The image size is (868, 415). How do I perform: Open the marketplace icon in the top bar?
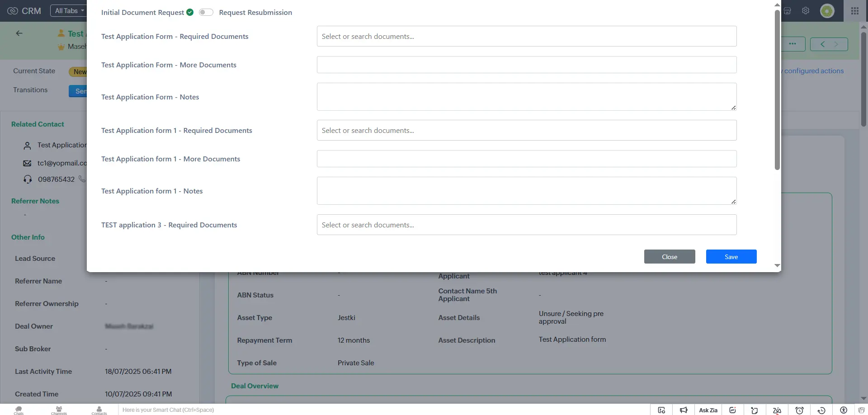(x=788, y=10)
